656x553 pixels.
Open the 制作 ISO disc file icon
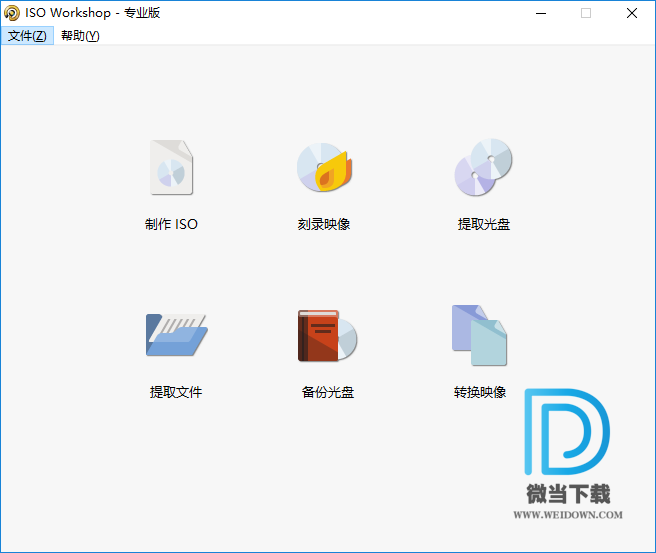click(172, 167)
